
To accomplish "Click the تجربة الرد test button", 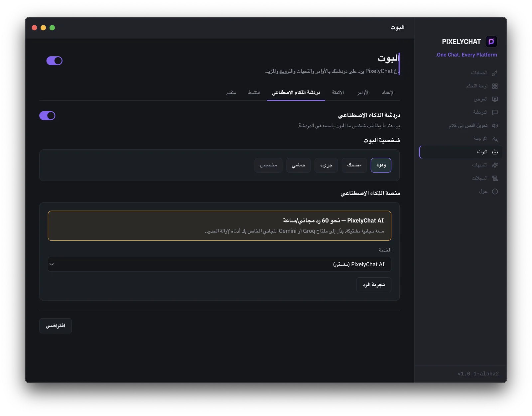I will tap(374, 285).
